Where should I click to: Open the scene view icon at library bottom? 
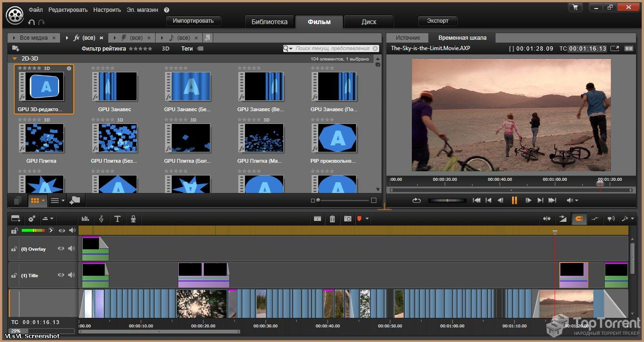17,201
